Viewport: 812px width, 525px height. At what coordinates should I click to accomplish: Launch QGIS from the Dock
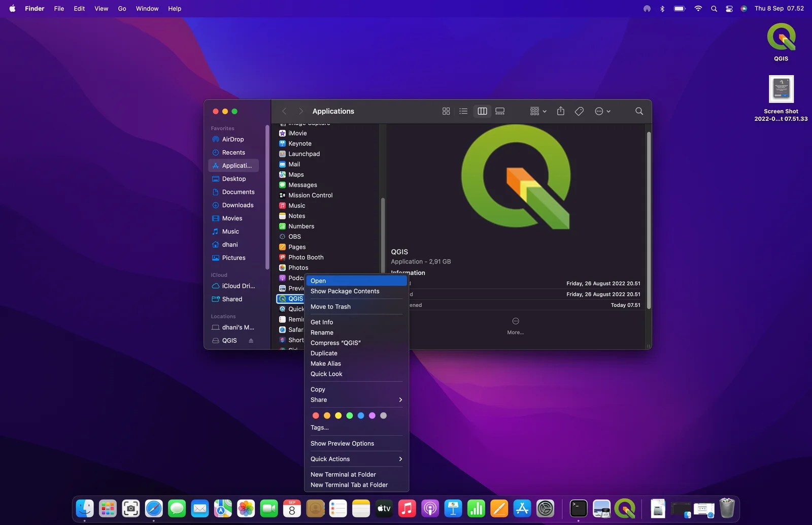[625, 508]
